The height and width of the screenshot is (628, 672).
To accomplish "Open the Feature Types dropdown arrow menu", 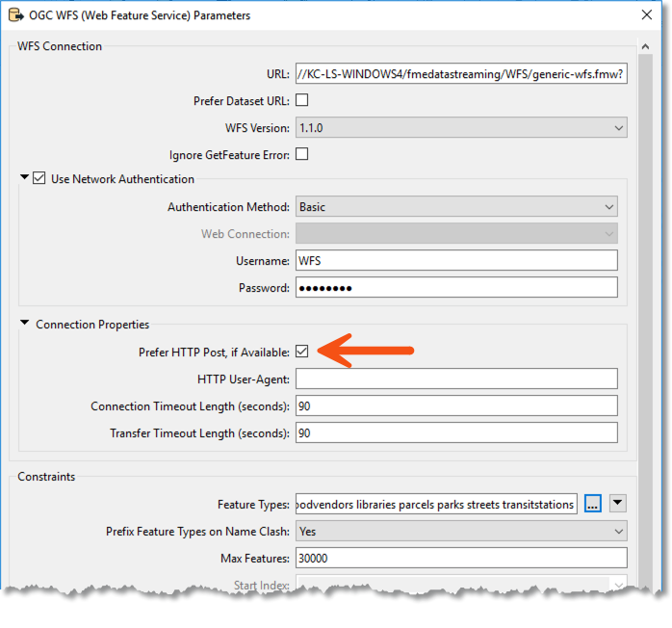I will tap(618, 504).
